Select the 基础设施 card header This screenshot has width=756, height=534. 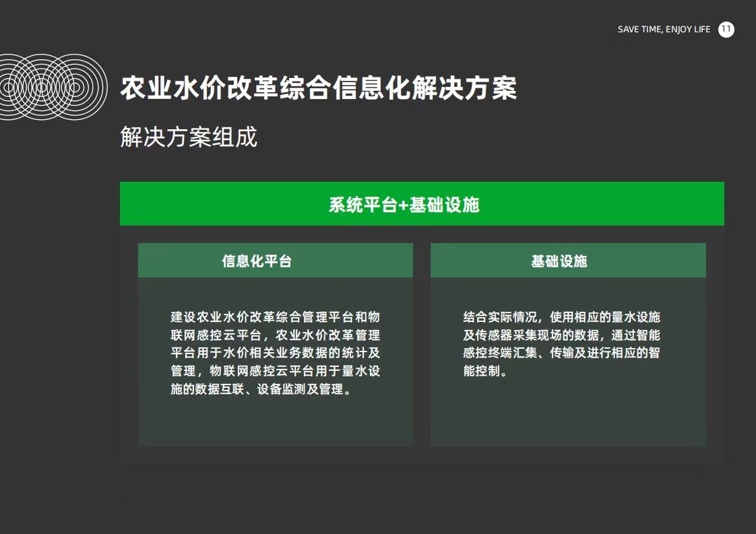(568, 261)
